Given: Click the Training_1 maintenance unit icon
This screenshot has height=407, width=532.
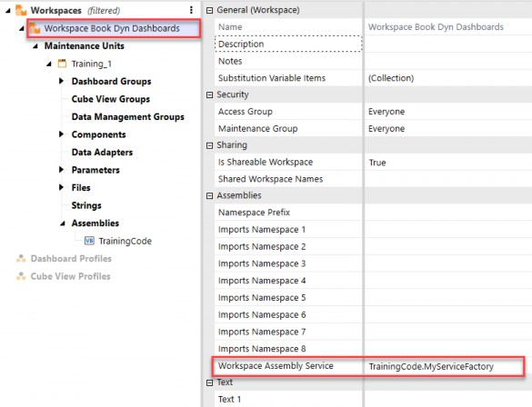Looking at the screenshot, I should [x=62, y=64].
